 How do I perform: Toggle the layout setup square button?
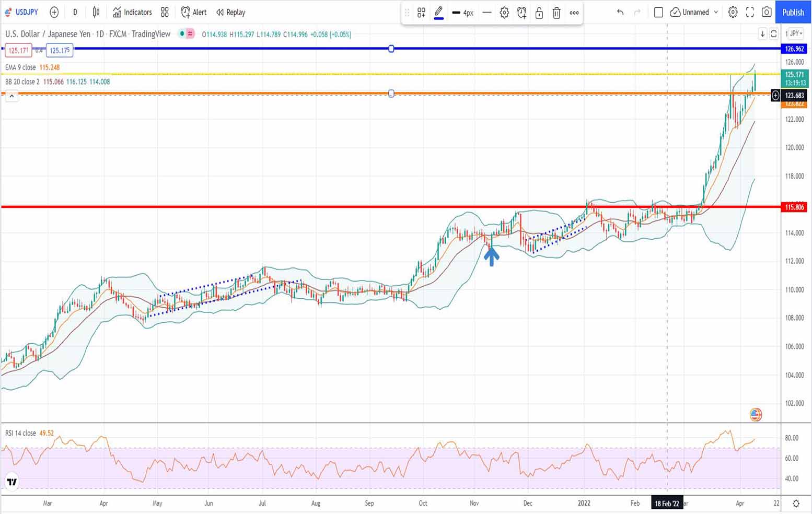tap(658, 12)
